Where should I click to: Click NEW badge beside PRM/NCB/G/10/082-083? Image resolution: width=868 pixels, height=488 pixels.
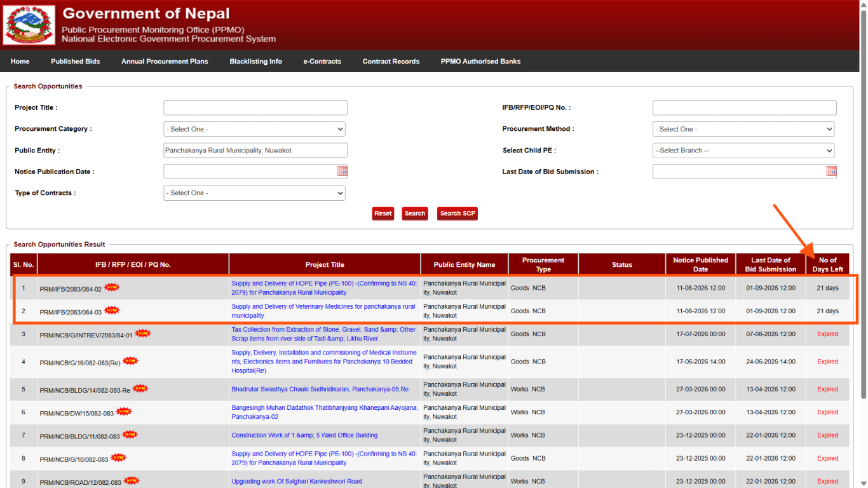pos(118,457)
